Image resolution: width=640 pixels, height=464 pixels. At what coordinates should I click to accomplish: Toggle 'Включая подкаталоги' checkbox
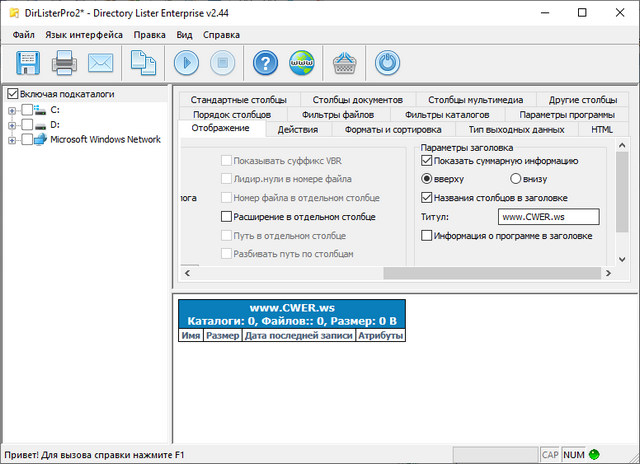point(12,94)
